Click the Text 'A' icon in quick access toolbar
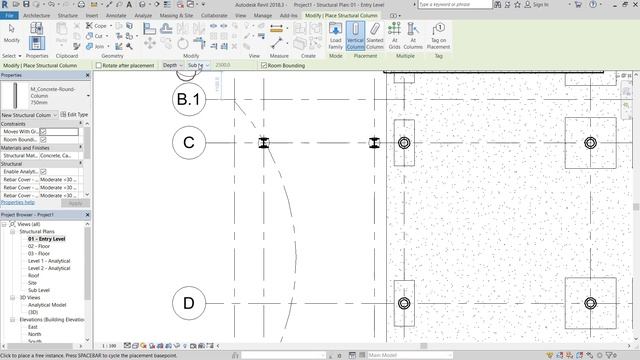Image resolution: width=640 pixels, height=360 pixels. click(129, 4)
